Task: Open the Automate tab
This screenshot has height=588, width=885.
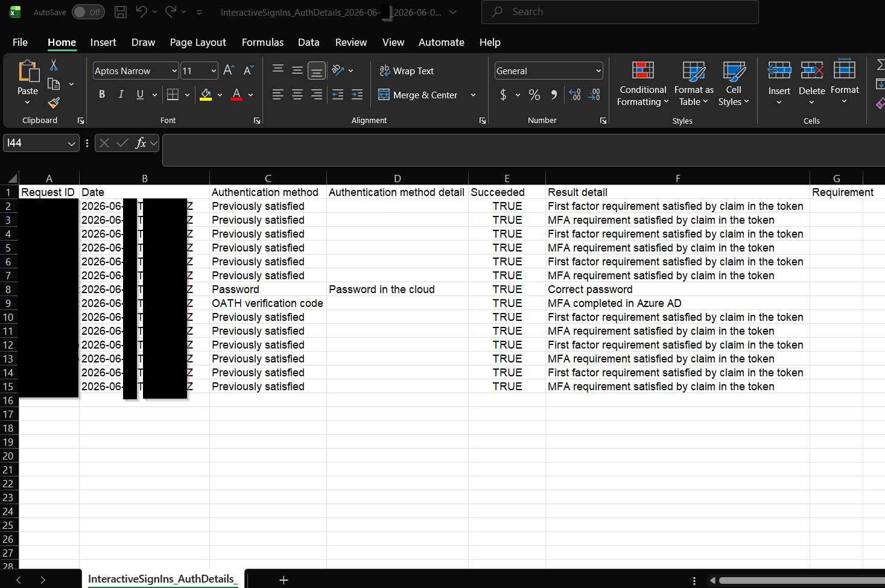Action: tap(442, 42)
